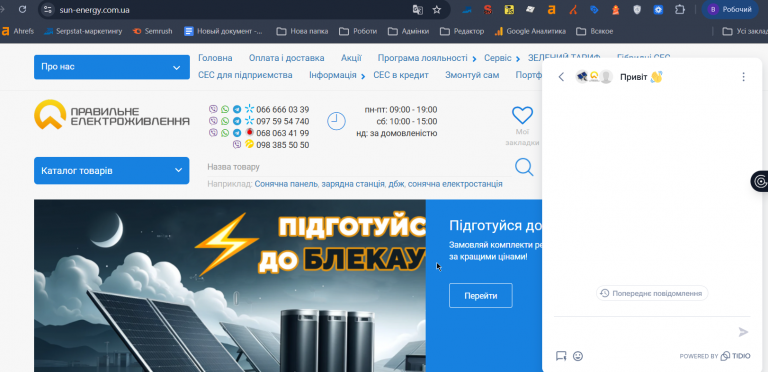Open the chat widget three-dot menu

click(x=744, y=77)
